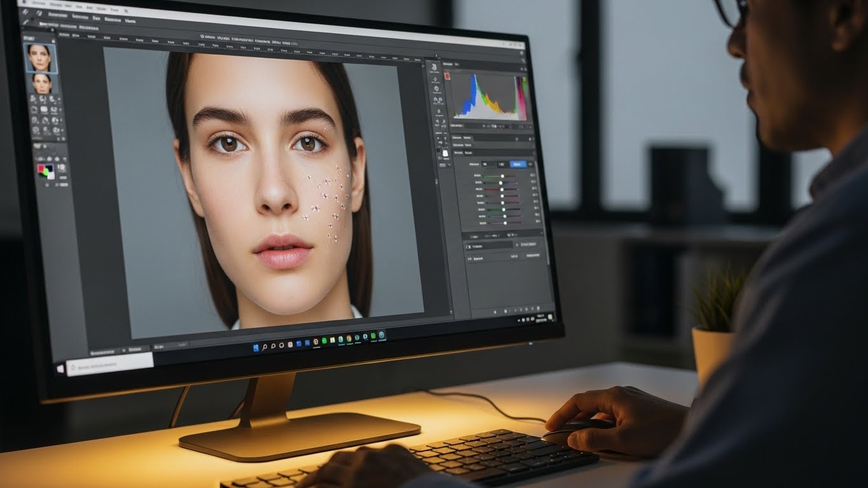
Task: Click the first tab in the panel below histogram
Action: click(x=457, y=137)
